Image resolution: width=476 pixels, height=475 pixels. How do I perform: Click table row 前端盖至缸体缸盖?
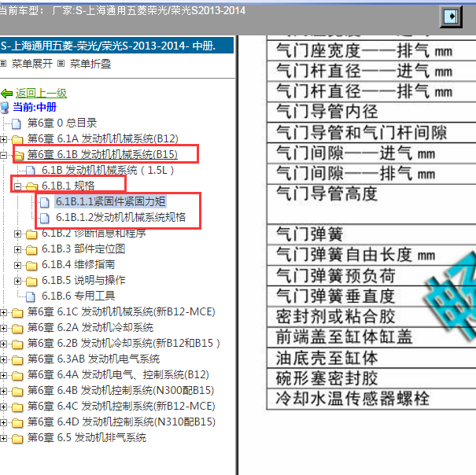click(x=371, y=337)
